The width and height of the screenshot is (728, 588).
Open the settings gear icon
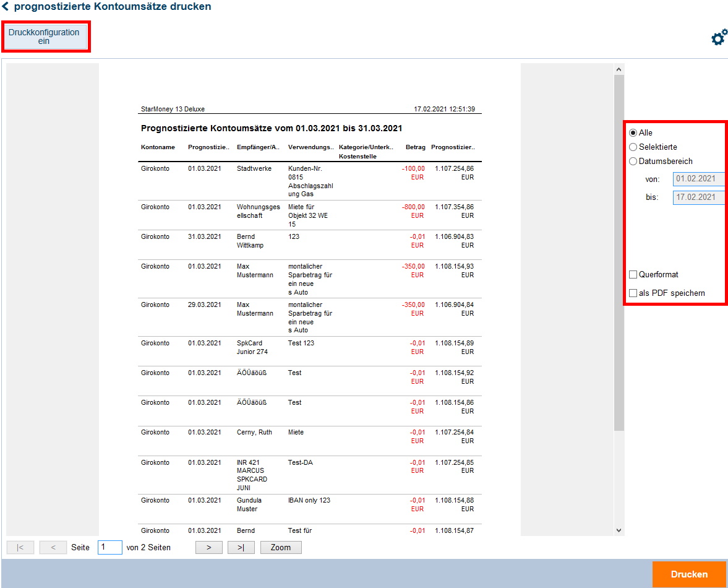tap(718, 38)
